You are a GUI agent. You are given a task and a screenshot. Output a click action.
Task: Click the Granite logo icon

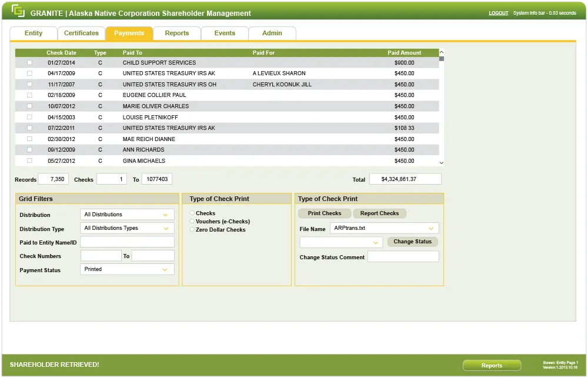tap(18, 12)
